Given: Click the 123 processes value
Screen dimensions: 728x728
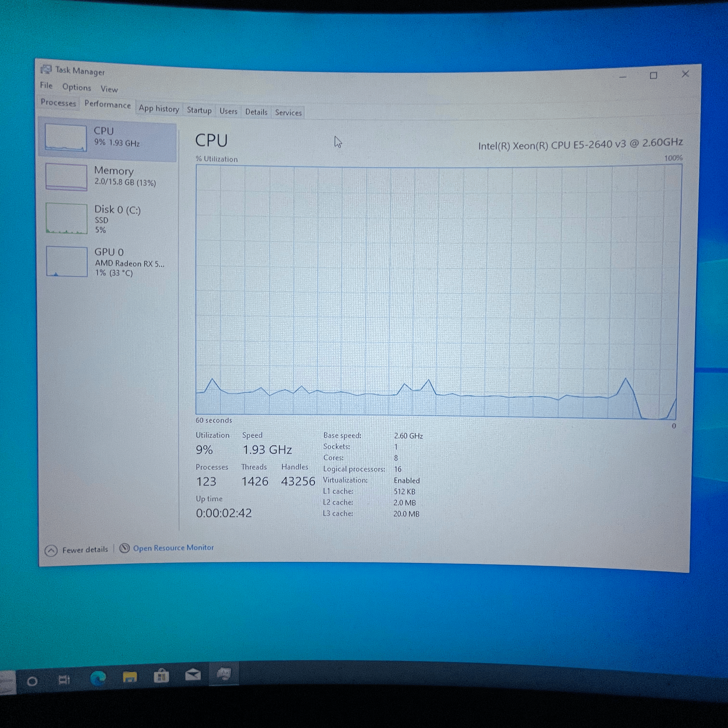Looking at the screenshot, I should coord(206,482).
